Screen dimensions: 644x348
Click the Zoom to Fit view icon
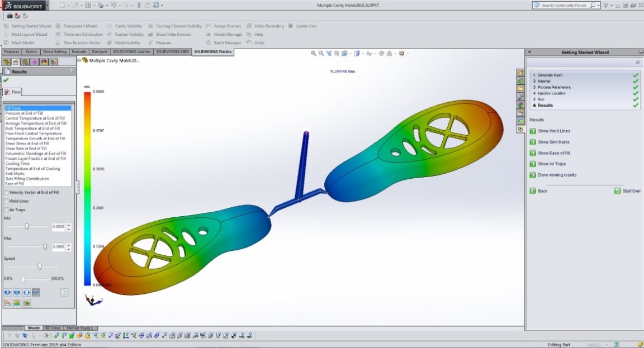coord(314,54)
